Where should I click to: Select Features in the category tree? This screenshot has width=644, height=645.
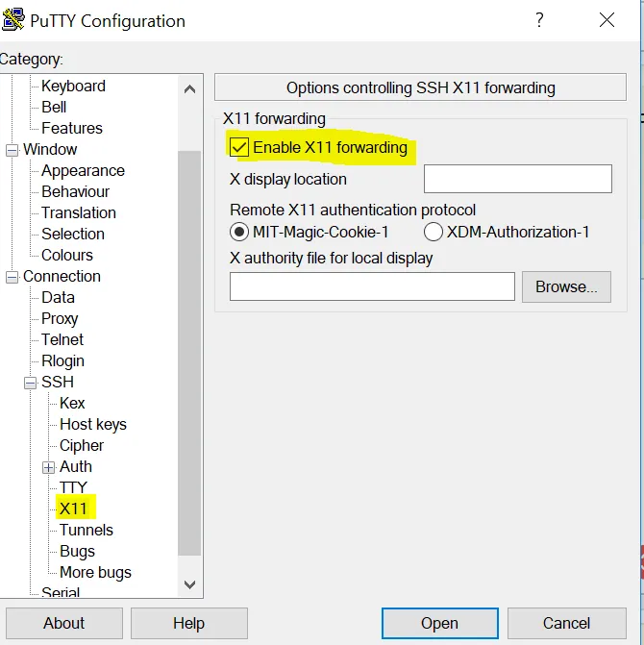tap(72, 128)
